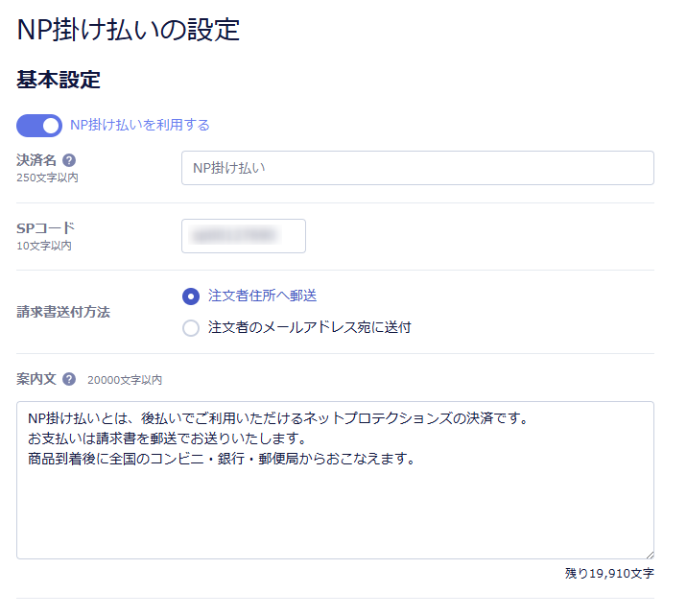Focus the 決済名 input field
Screen dimensions: 687x616
point(417,168)
